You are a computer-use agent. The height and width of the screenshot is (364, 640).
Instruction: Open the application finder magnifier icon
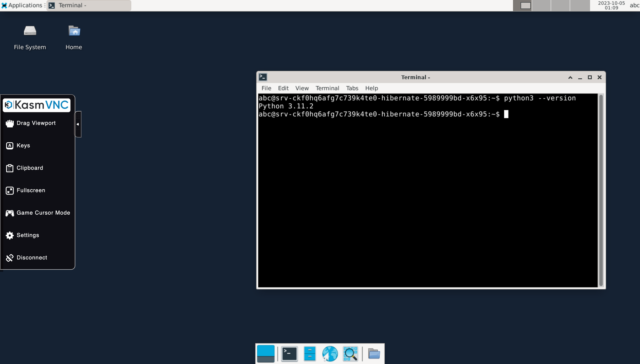(x=350, y=353)
